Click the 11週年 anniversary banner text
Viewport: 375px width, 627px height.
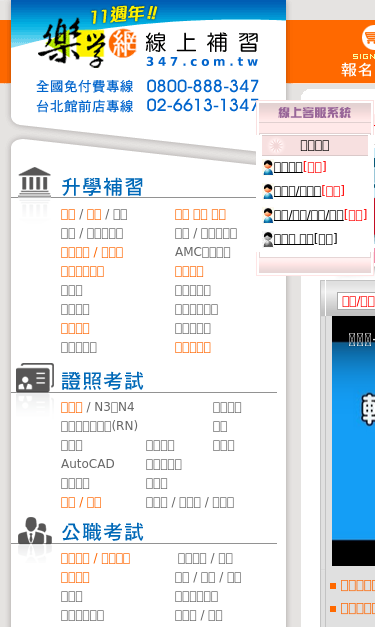[x=124, y=15]
